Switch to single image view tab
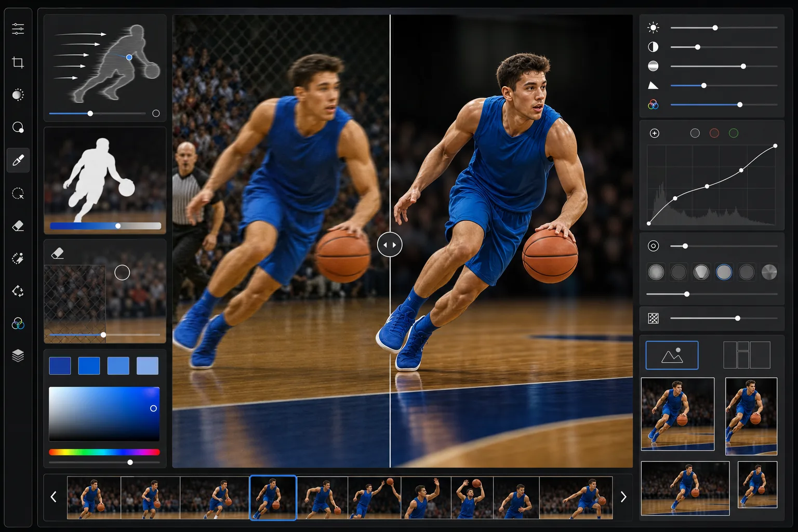This screenshot has width=798, height=532. [672, 355]
